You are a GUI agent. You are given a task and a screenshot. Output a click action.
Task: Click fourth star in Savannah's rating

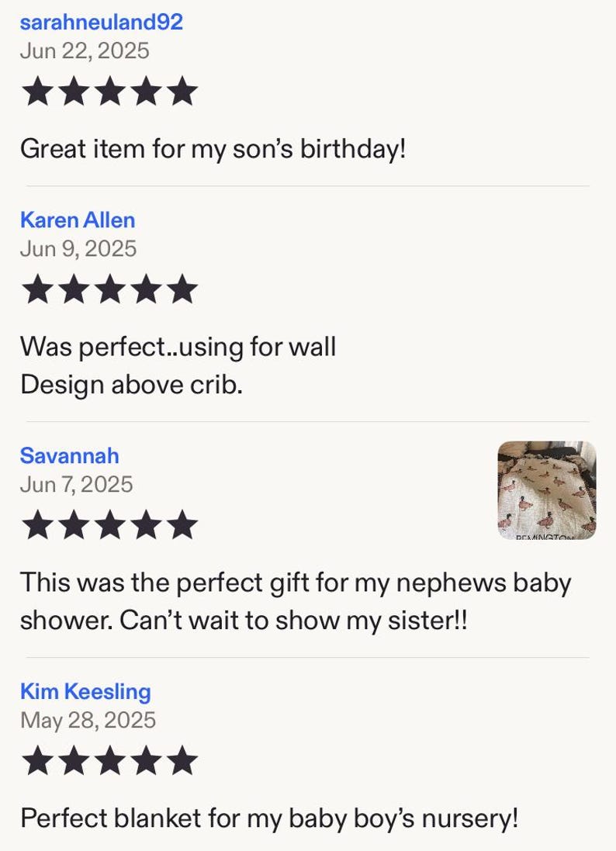pyautogui.click(x=146, y=524)
